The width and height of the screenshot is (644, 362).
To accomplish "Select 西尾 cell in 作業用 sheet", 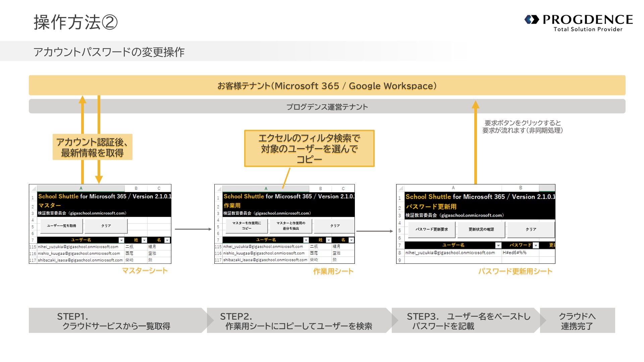I will tap(320, 253).
